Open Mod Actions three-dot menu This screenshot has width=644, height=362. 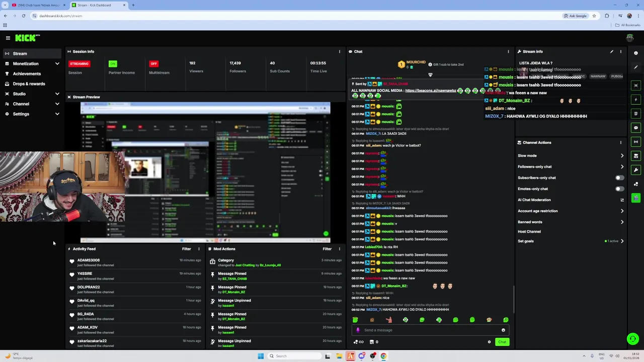tap(340, 249)
